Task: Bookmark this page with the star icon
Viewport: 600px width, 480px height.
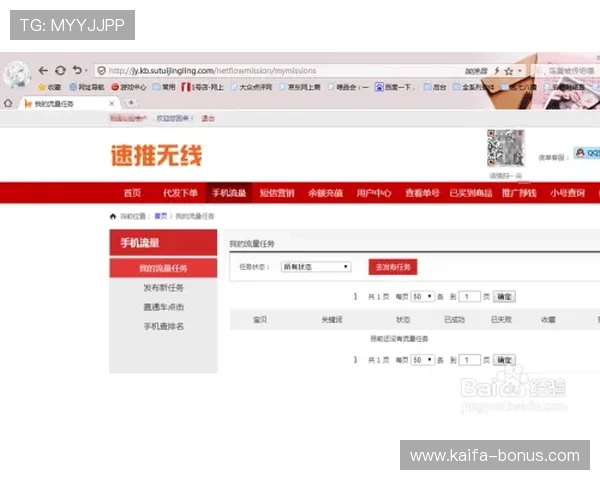Action: tap(509, 71)
